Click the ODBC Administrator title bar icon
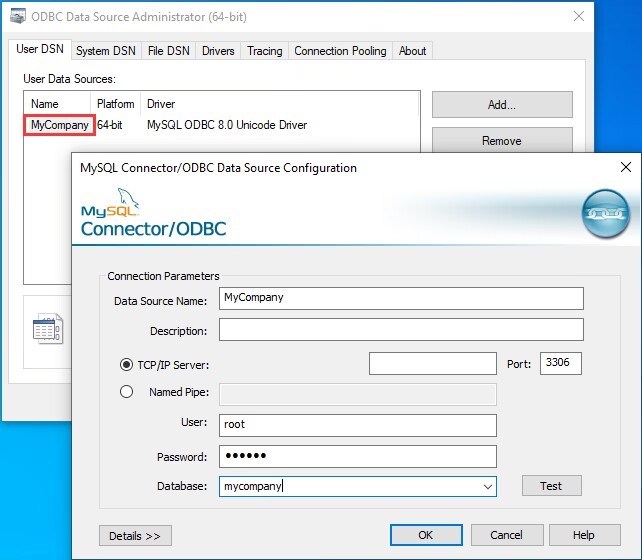 pos(18,17)
